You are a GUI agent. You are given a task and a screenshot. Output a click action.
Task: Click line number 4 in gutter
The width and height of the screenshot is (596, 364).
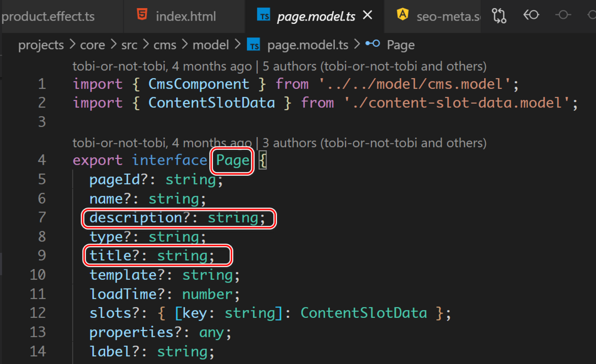point(42,160)
